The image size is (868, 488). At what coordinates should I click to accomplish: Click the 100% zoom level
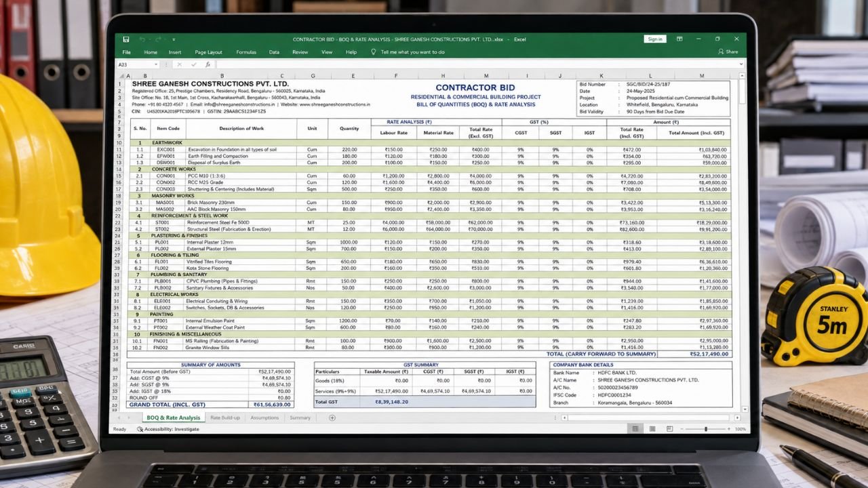(741, 429)
